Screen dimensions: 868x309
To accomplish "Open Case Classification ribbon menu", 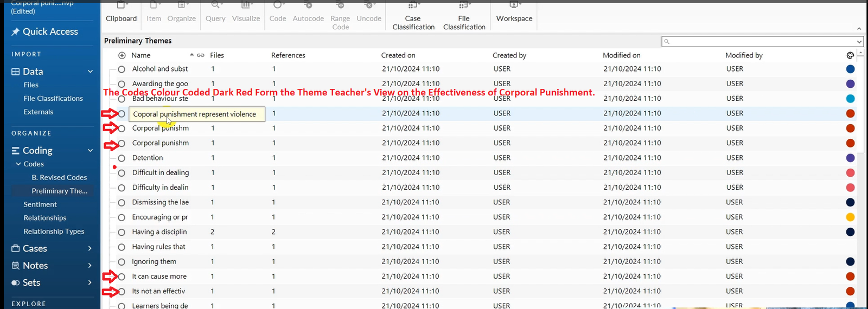I will coord(413,16).
